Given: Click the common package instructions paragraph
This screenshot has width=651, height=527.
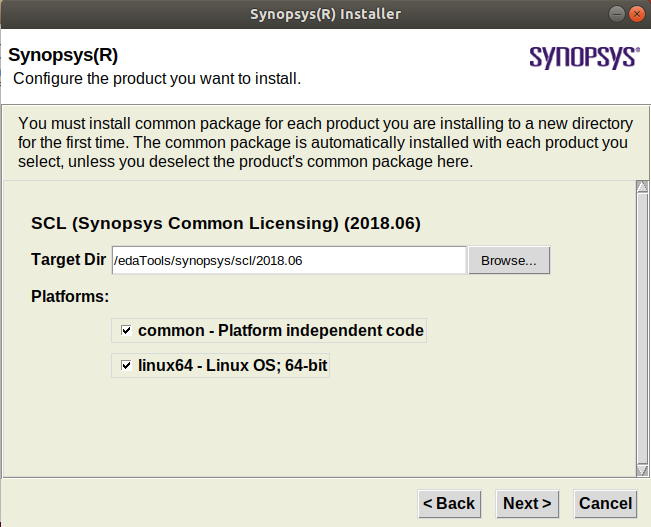Looking at the screenshot, I should point(326,142).
